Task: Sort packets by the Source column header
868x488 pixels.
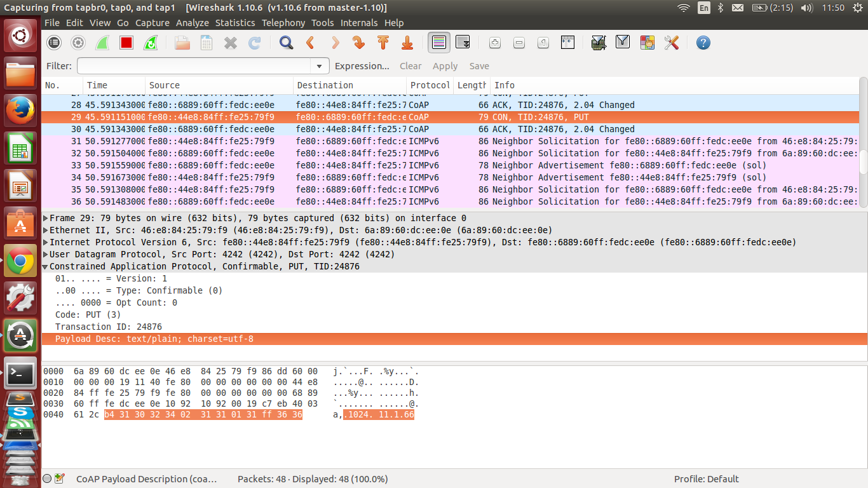Action: [x=220, y=85]
